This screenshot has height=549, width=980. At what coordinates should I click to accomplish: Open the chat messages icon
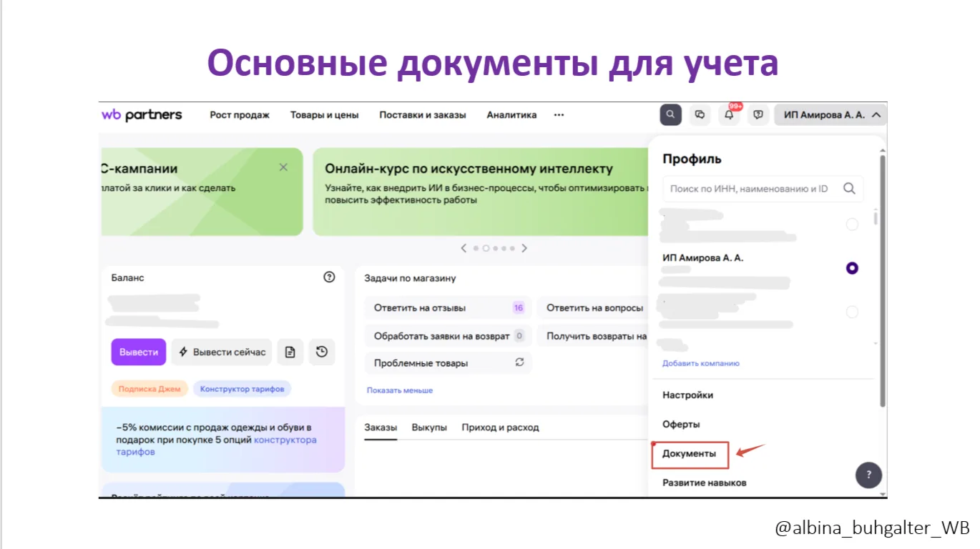coord(700,114)
